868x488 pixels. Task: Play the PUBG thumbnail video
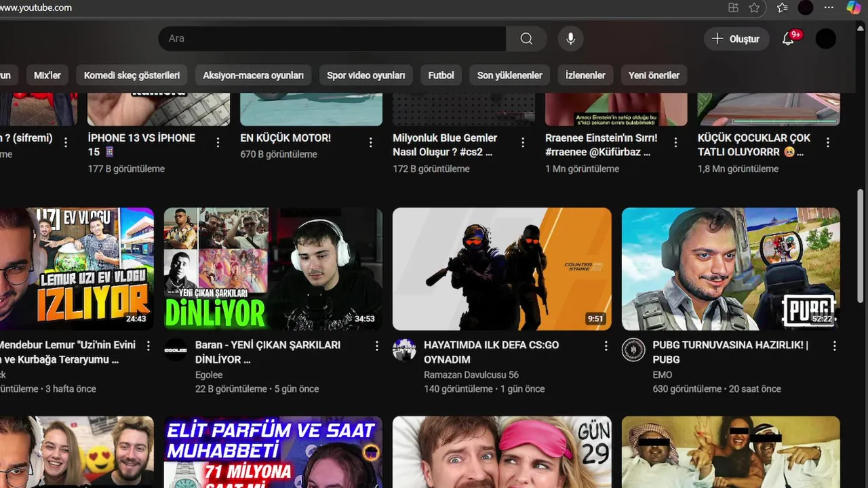tap(731, 269)
